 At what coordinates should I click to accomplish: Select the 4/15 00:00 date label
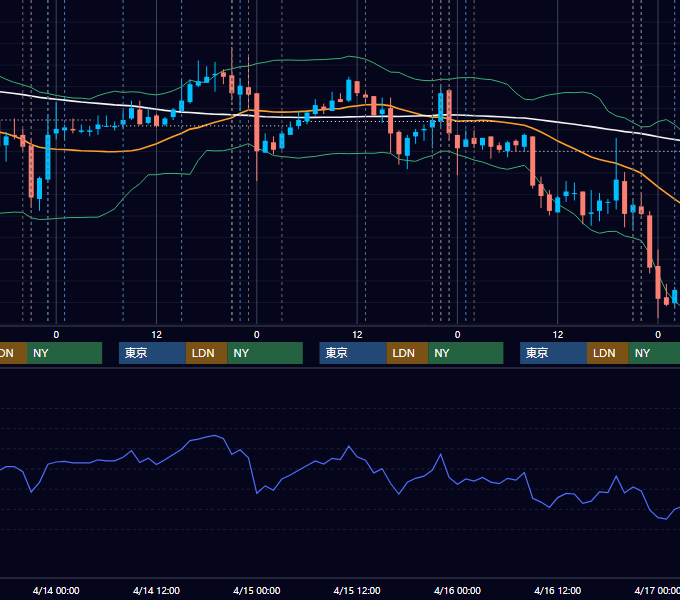257,590
